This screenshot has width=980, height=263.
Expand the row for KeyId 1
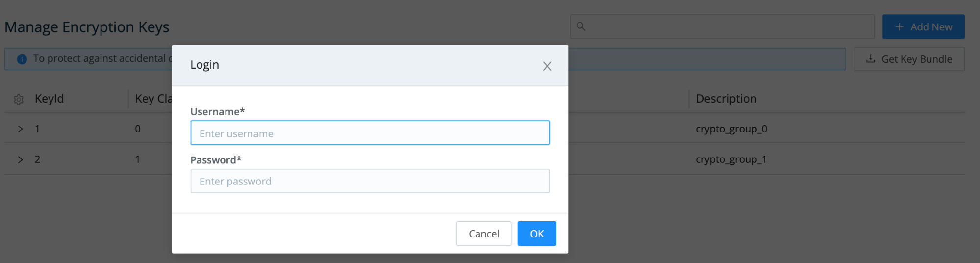point(20,129)
